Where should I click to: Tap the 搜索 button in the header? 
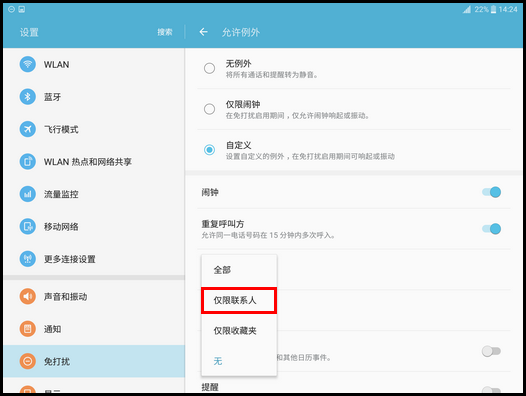click(x=165, y=32)
